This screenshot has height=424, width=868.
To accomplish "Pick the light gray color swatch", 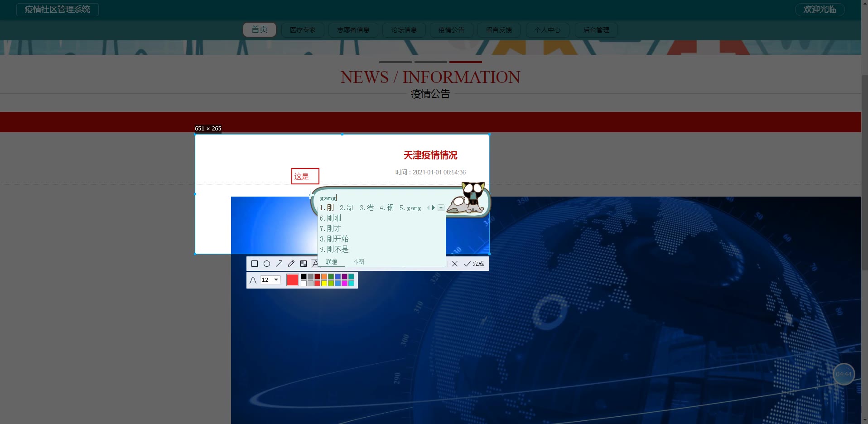I will [x=311, y=283].
